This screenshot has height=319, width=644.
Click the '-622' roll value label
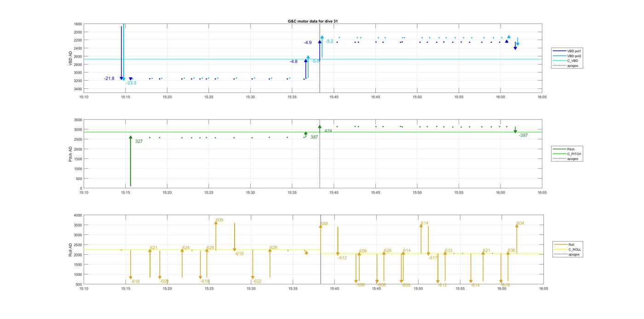point(257,281)
